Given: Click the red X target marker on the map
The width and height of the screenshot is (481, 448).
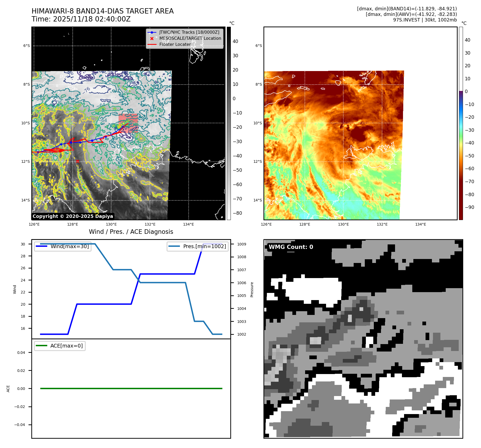Looking at the screenshot, I should click(77, 161).
